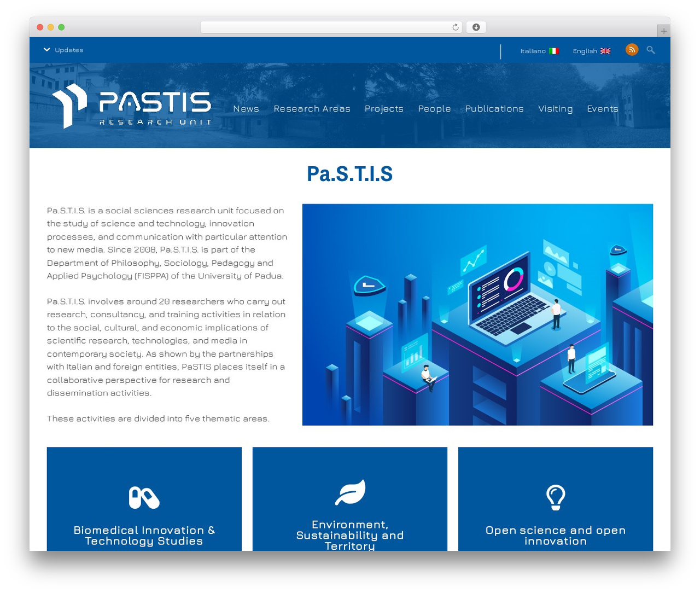700x593 pixels.
Task: Click the Pa.S.T.I.S page heading
Action: pos(350,174)
